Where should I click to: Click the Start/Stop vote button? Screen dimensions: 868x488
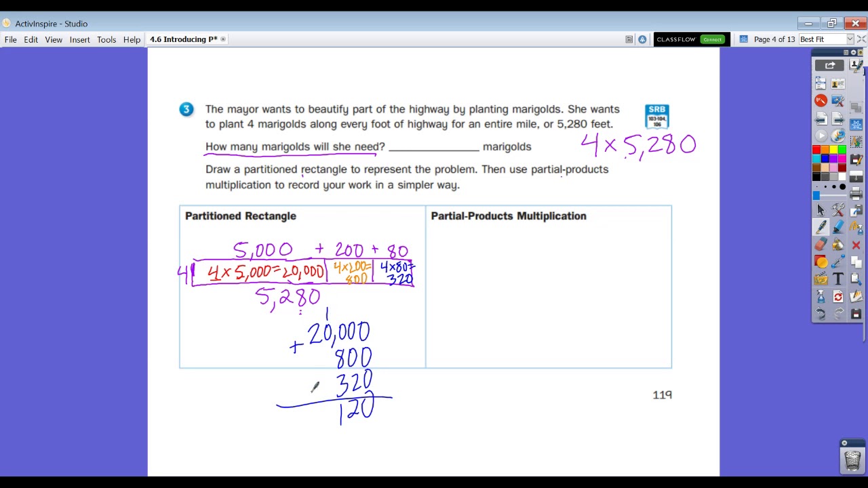tap(821, 136)
